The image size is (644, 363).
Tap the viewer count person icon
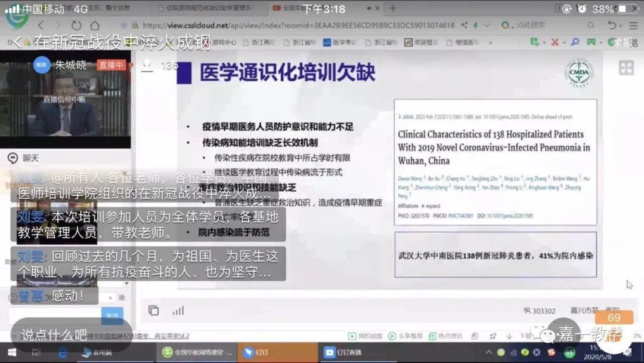click(147, 65)
